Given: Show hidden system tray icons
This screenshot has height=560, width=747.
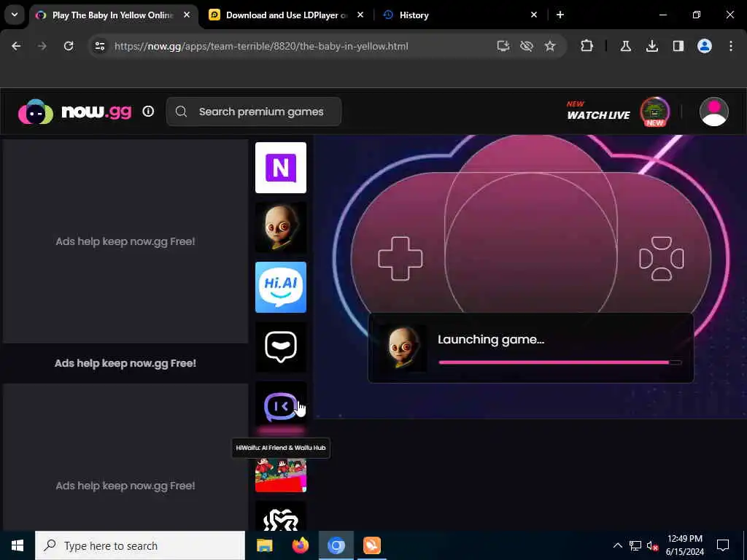Looking at the screenshot, I should (617, 545).
